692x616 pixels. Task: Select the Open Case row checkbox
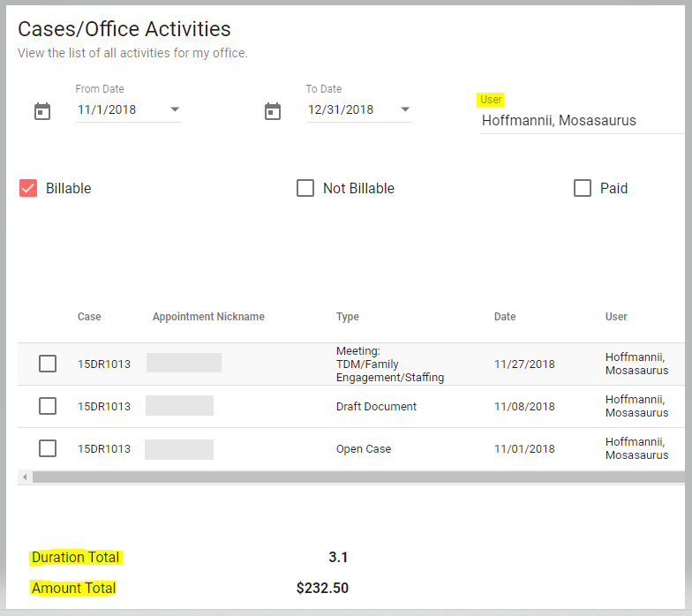point(48,448)
